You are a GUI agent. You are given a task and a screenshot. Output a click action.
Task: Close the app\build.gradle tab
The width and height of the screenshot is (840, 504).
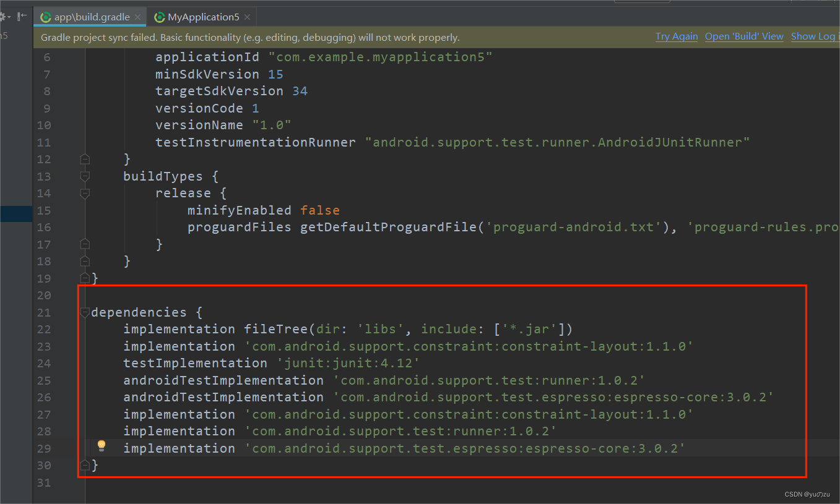point(137,17)
